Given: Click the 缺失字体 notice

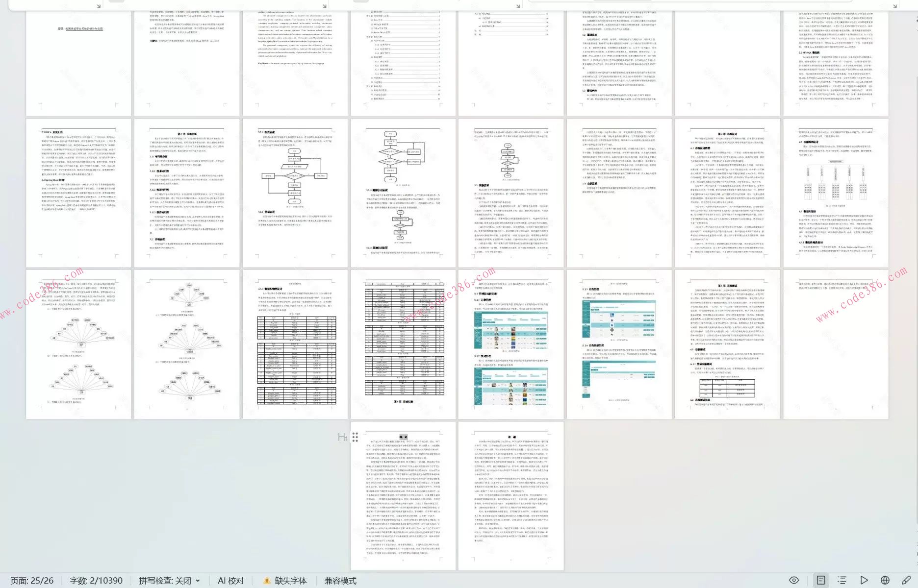Looking at the screenshot, I should pos(291,581).
